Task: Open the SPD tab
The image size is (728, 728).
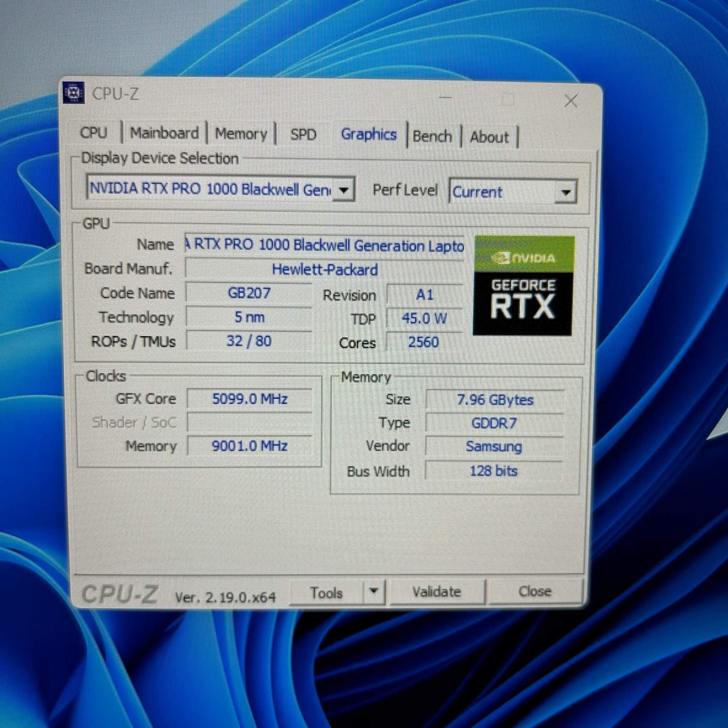Action: [303, 135]
